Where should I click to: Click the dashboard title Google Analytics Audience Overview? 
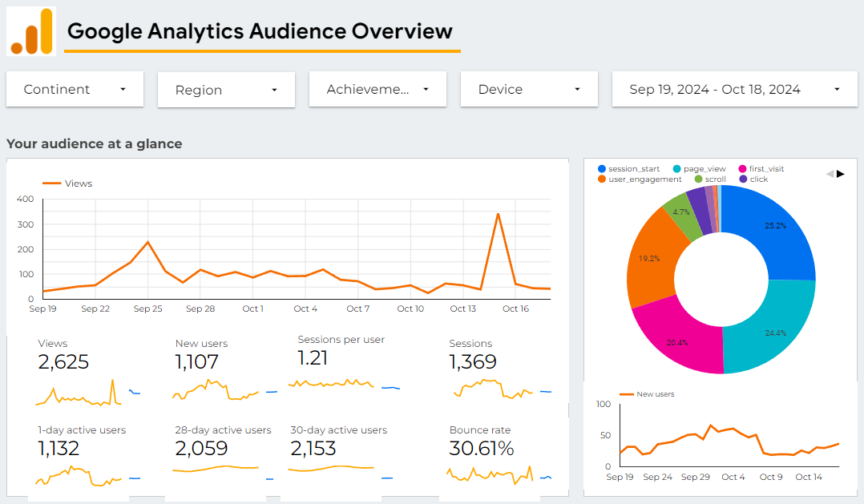260,31
